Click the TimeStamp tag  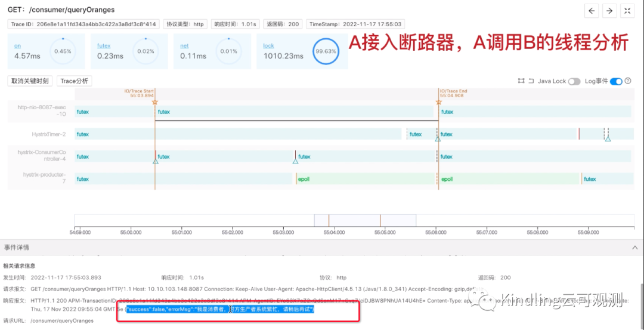tap(355, 24)
